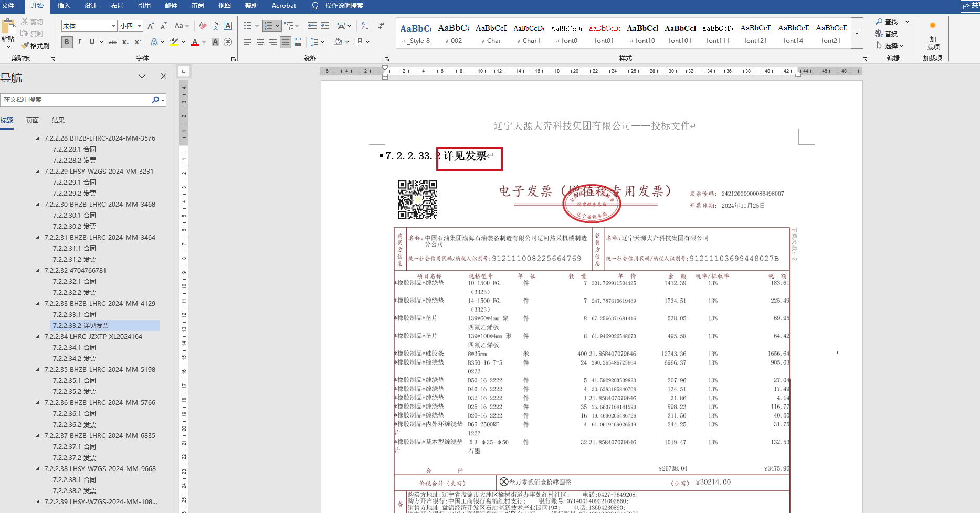This screenshot has height=513, width=980.
Task: Open the font size dropdown showing 小四
Action: tap(140, 26)
